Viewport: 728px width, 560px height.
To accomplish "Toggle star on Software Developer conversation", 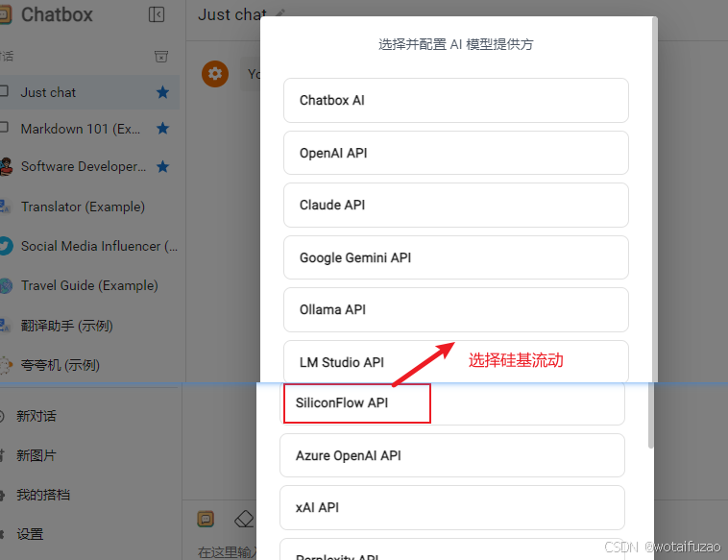I will coord(162,166).
